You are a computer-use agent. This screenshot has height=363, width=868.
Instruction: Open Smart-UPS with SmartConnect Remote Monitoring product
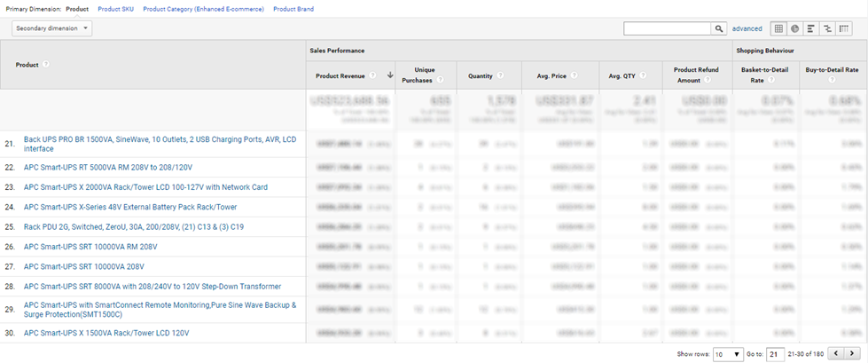(160, 310)
